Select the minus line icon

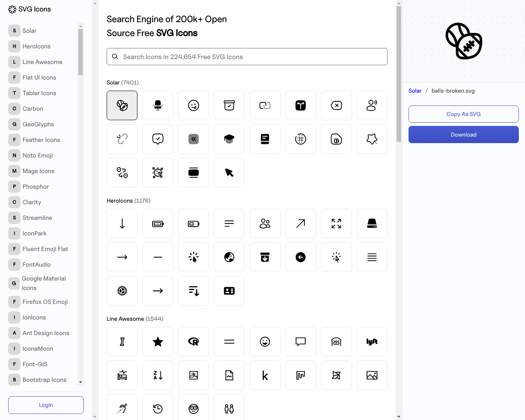coord(157,257)
